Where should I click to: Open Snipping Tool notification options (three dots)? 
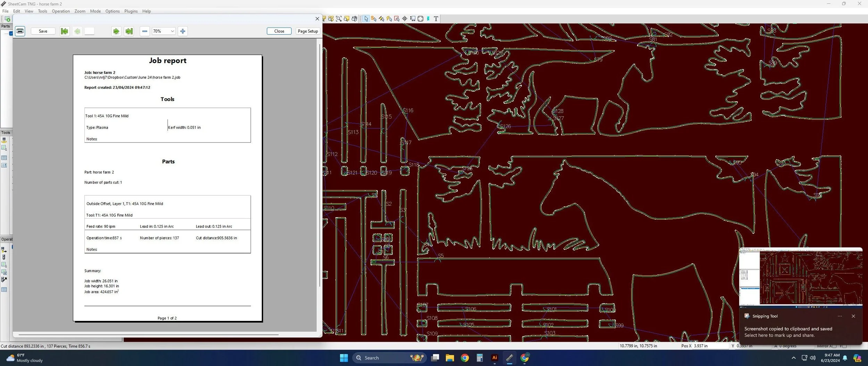tap(840, 316)
